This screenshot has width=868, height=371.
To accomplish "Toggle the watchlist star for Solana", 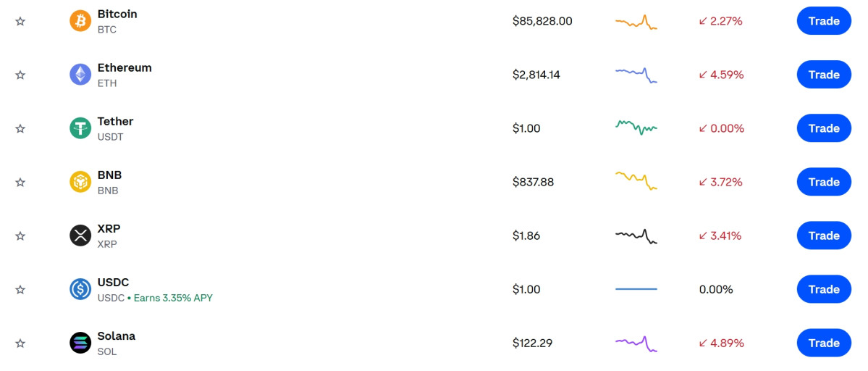I will pyautogui.click(x=20, y=343).
